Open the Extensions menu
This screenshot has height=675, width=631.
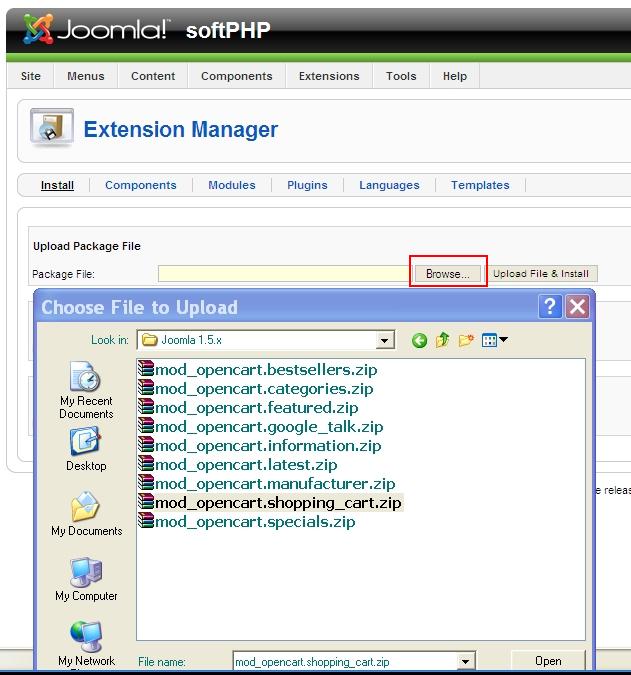(x=329, y=76)
